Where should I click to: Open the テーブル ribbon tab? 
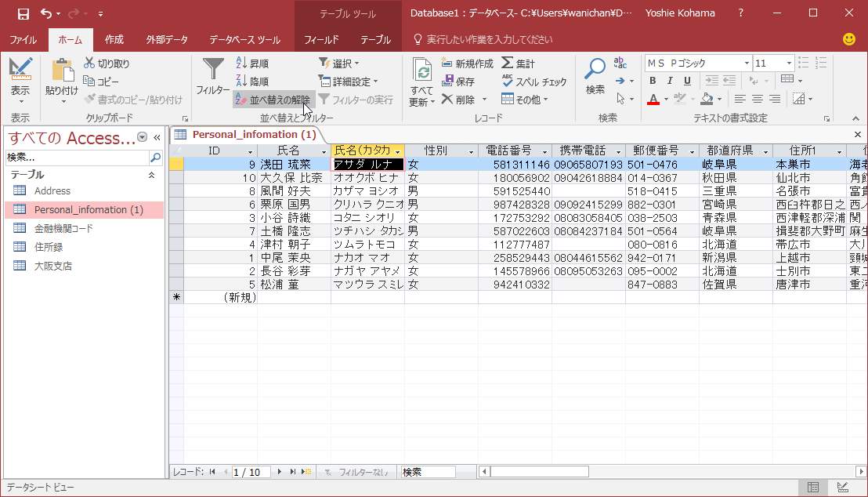(x=375, y=40)
